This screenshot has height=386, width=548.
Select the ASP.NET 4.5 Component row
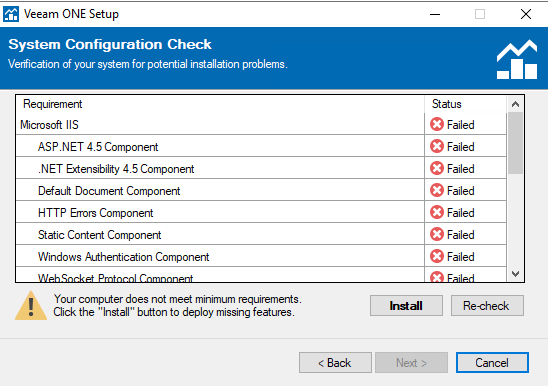click(x=261, y=146)
